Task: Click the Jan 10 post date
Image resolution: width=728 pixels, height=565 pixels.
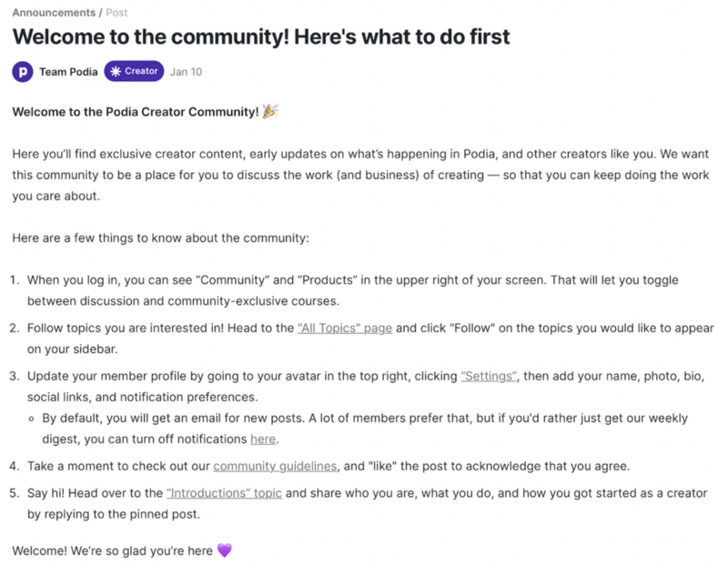Action: click(186, 72)
